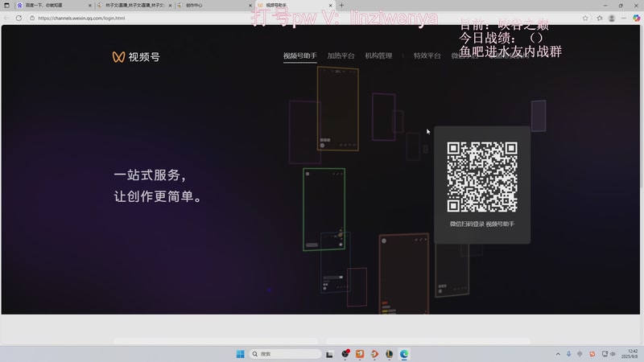
Task: Close the 创作中心 browser tab
Action: click(250, 6)
